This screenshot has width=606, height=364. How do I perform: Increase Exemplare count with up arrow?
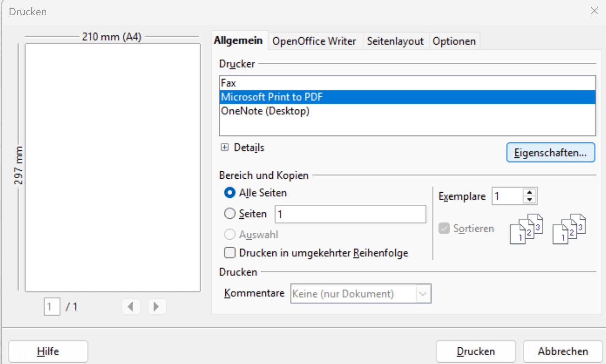coord(529,192)
